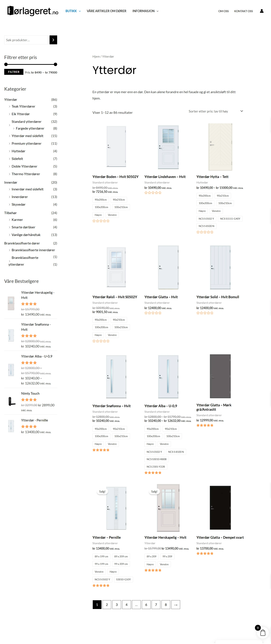Open the 'Sorter etter pris' sorting dropdown
271x644 pixels.
coord(216,111)
